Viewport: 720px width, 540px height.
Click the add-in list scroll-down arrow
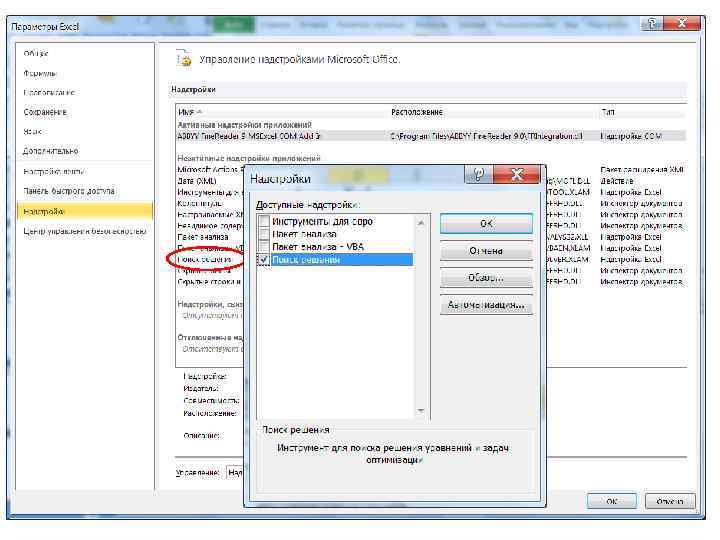[x=421, y=411]
